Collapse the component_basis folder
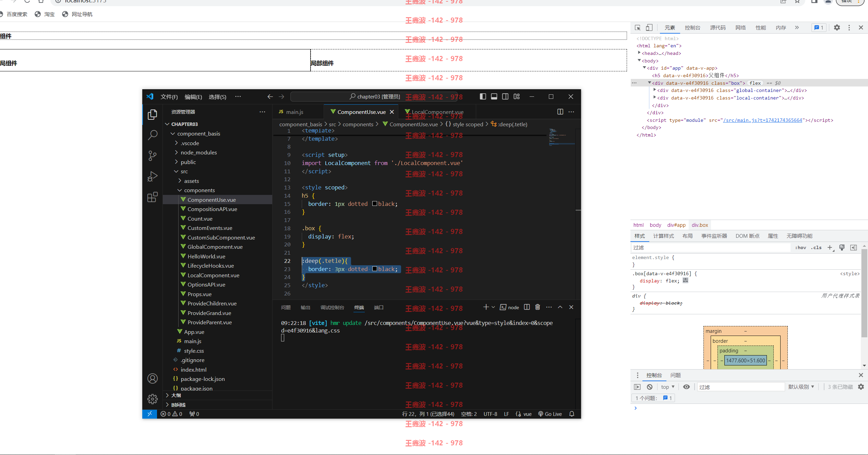 click(x=173, y=133)
